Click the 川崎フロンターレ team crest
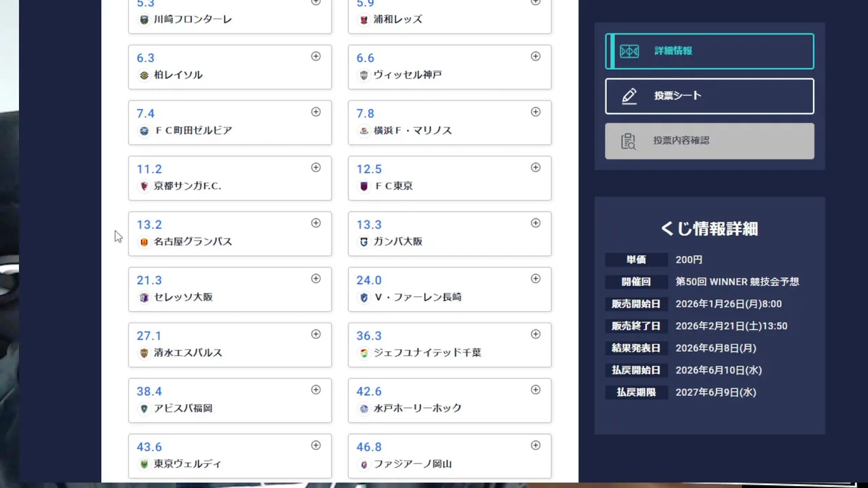This screenshot has height=488, width=868. tap(144, 20)
